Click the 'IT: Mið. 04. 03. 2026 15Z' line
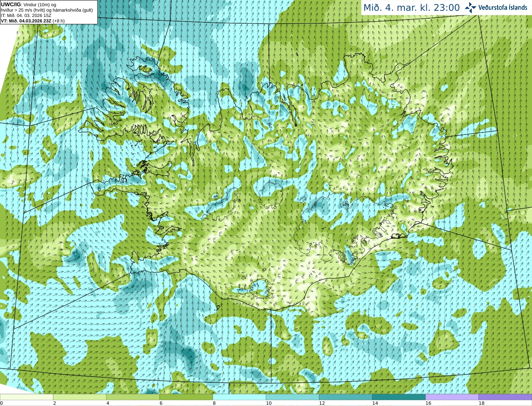This screenshot has width=532, height=406. [26, 15]
